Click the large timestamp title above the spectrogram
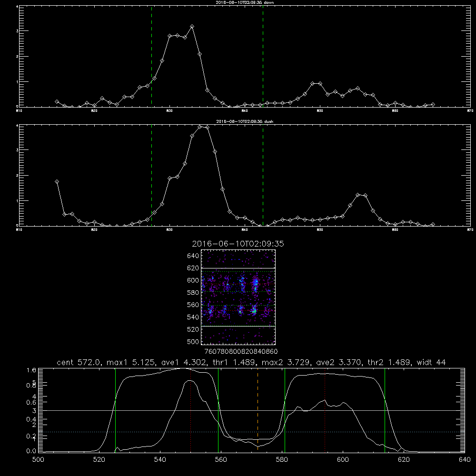Image resolution: width=476 pixels, height=476 pixels. pyautogui.click(x=238, y=244)
